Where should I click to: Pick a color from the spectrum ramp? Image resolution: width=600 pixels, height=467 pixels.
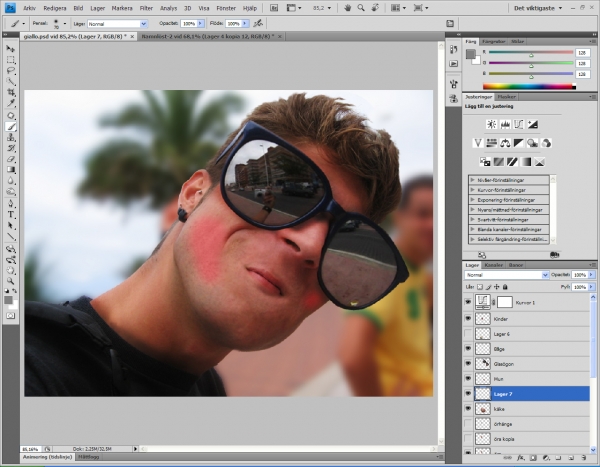529,87
